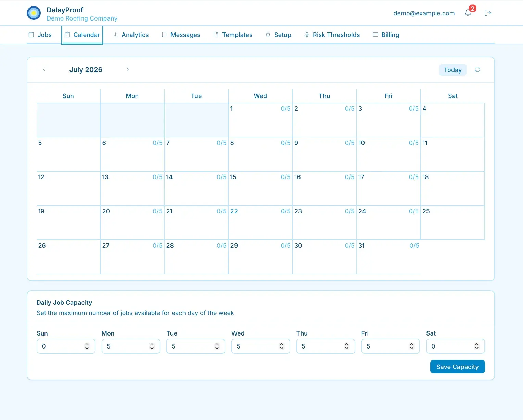The image size is (523, 420).
Task: Go to previous month arrow
Action: [44, 69]
